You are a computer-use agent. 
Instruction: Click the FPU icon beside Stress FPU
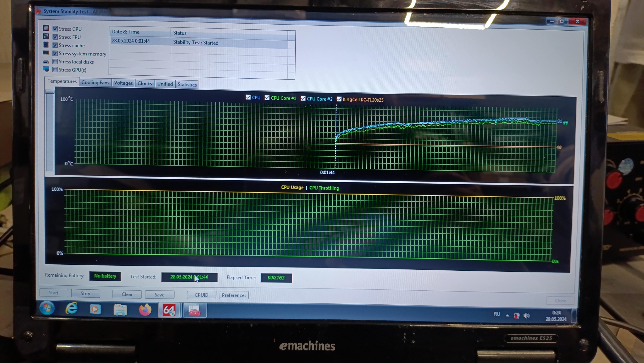(x=46, y=36)
